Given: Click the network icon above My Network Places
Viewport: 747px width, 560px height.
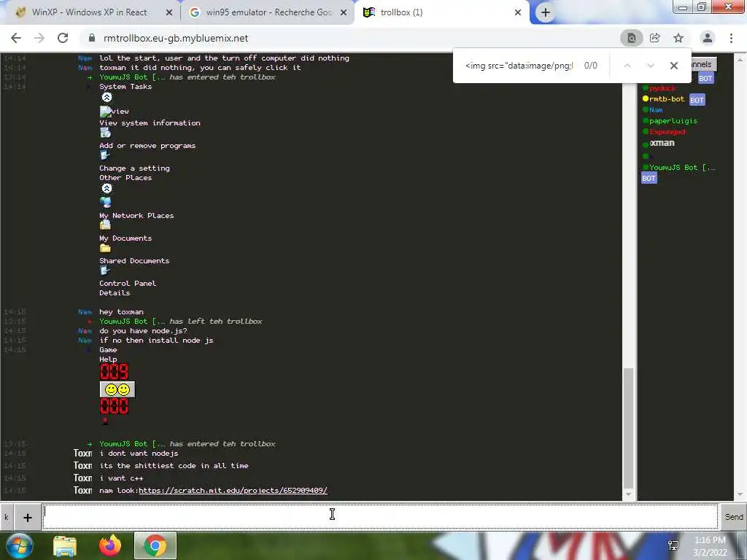Looking at the screenshot, I should 105,202.
